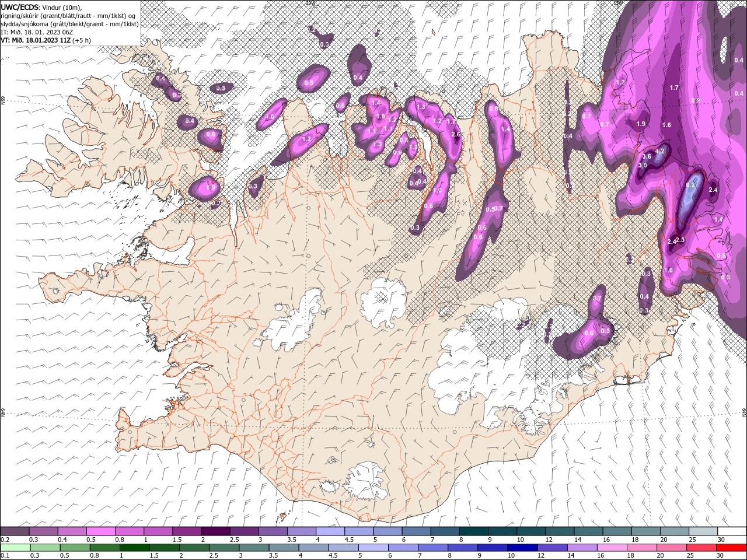Select the light pink swatch between 16 and 18 in lower legend row
747x560 pixels.
[x=613, y=548]
